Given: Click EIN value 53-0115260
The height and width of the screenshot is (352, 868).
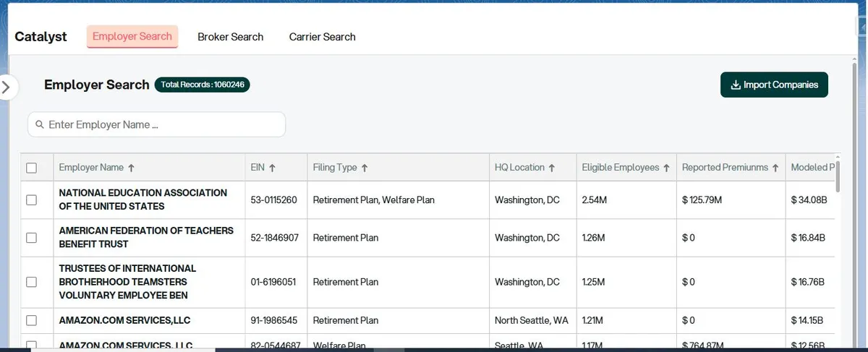Looking at the screenshot, I should (274, 200).
